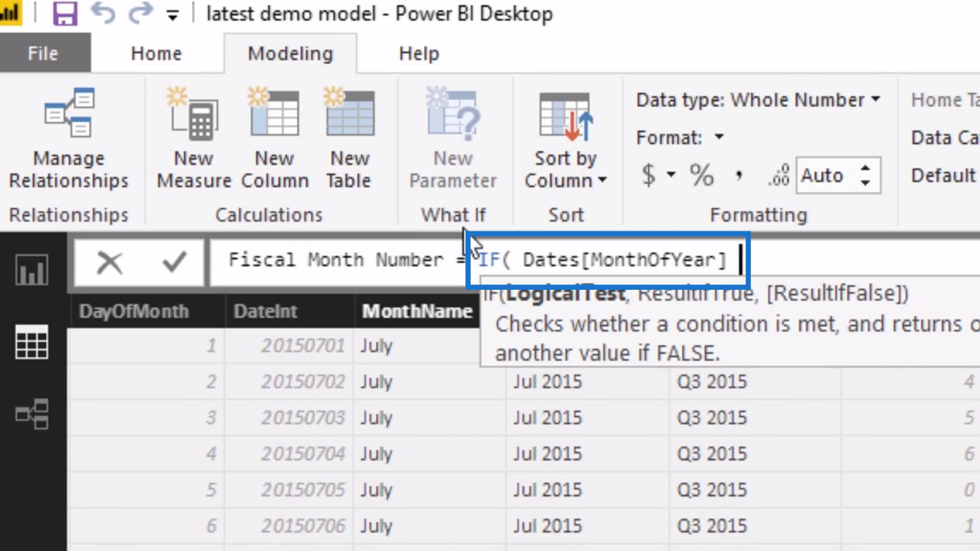Open the File menu tab
Screen dimensions: 980x551
[43, 54]
